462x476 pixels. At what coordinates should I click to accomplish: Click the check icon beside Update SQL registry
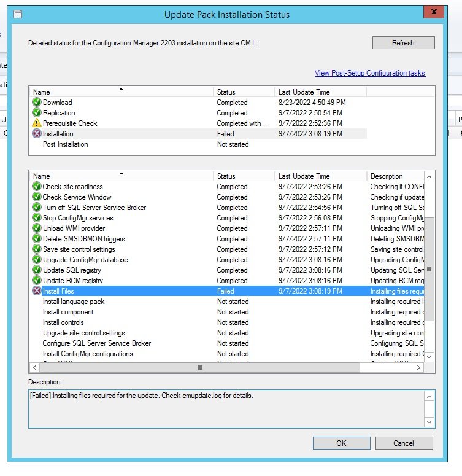[x=37, y=270]
